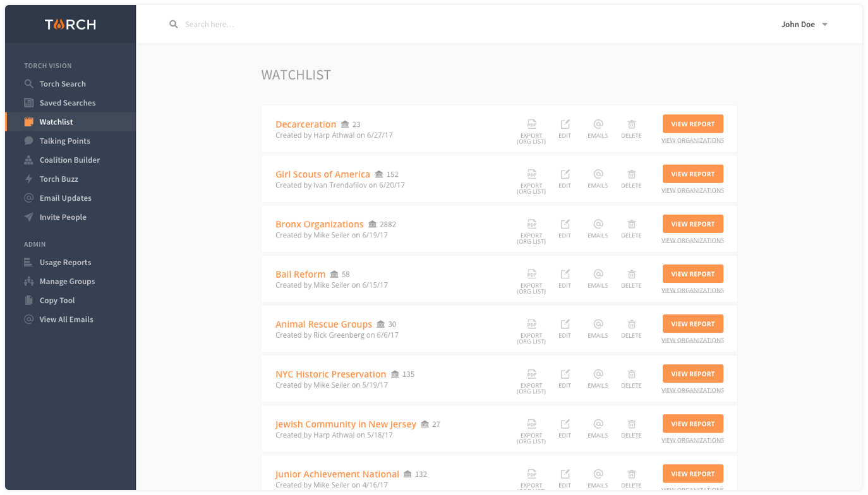Viewport: 868px width, 495px height.
Task: Export the Junior Achievement National org list
Action: [531, 474]
